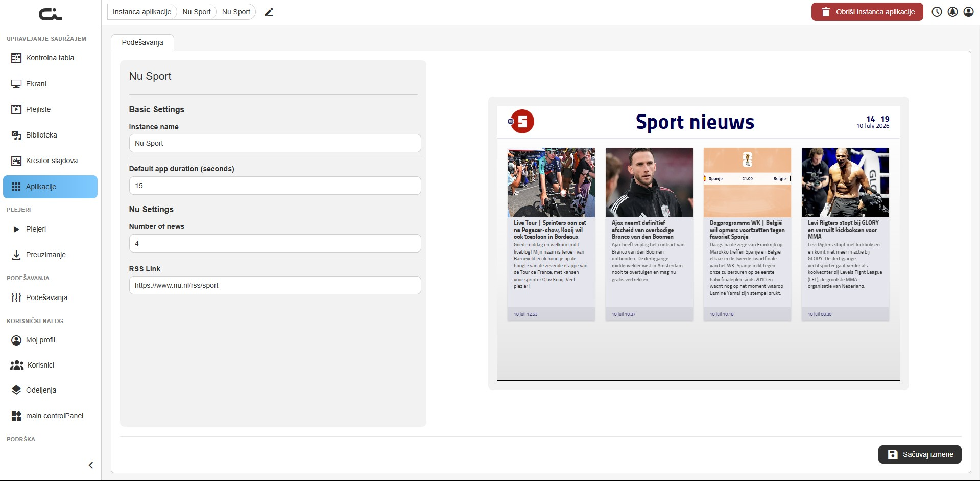
Task: Click the Ajax neemt definitief headline
Action: click(642, 230)
